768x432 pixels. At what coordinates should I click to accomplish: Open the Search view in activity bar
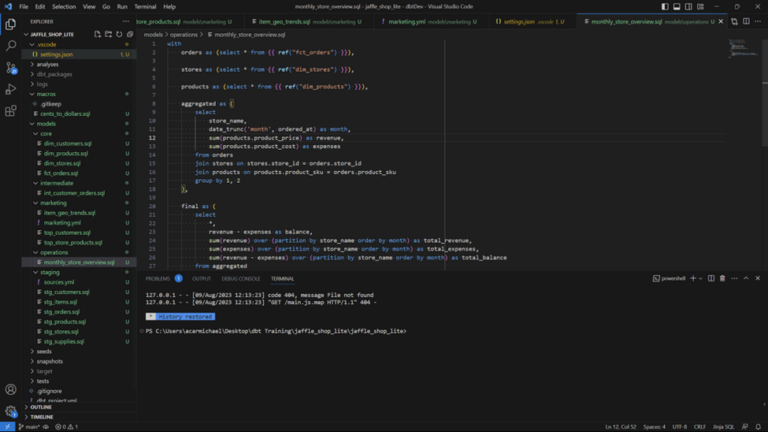click(11, 45)
